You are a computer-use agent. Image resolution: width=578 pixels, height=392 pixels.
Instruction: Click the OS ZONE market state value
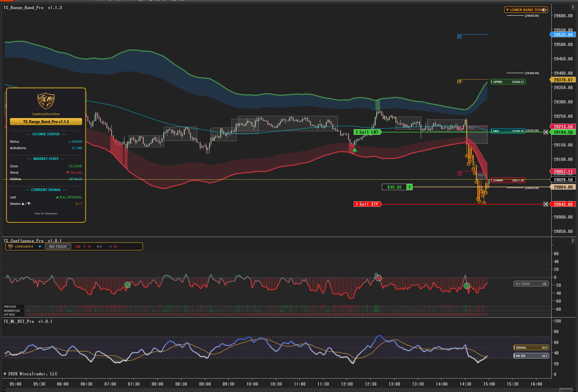[75, 166]
